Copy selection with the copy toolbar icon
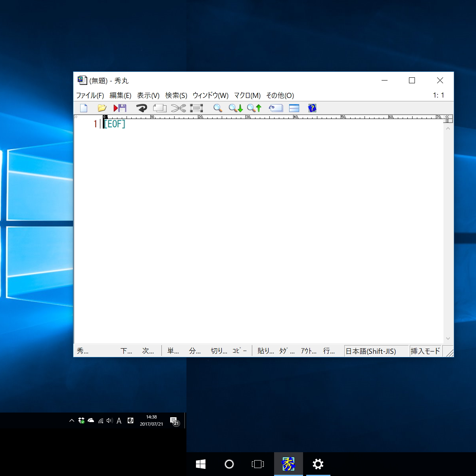 coord(159,108)
